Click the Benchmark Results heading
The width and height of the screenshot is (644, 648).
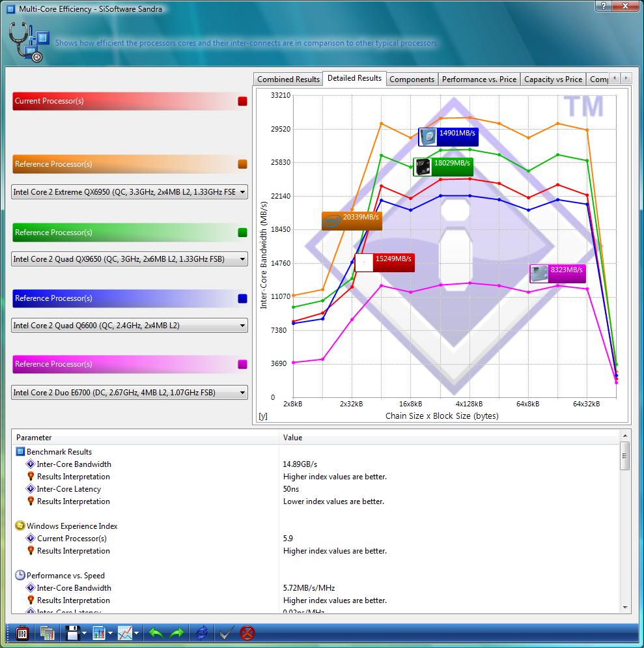click(x=59, y=452)
